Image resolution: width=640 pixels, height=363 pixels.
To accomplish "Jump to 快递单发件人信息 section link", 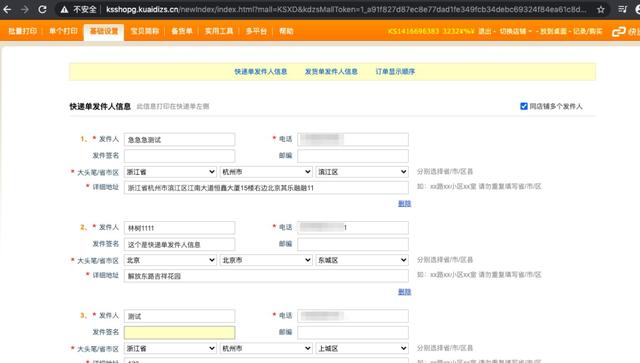I will coord(260,71).
